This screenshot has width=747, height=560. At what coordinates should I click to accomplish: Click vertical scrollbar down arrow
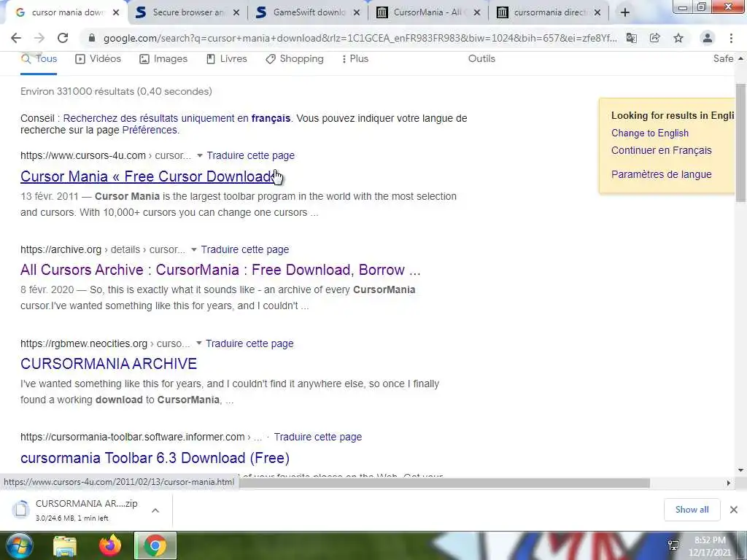pos(740,470)
